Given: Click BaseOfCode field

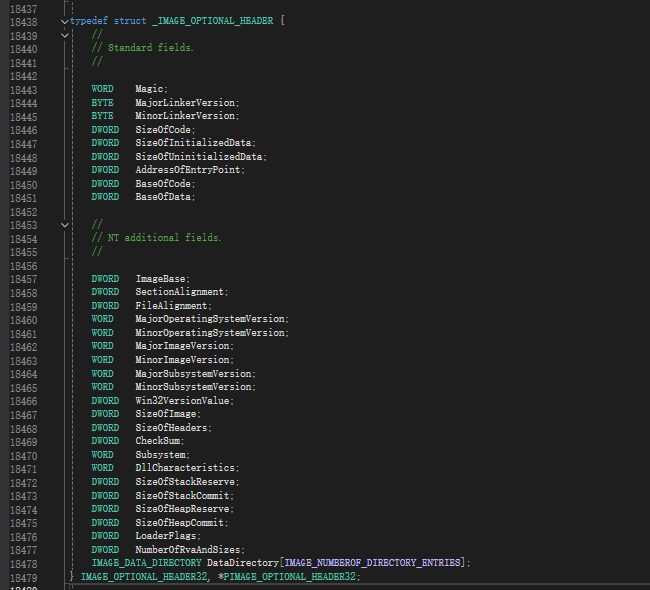Looking at the screenshot, I should (163, 184).
